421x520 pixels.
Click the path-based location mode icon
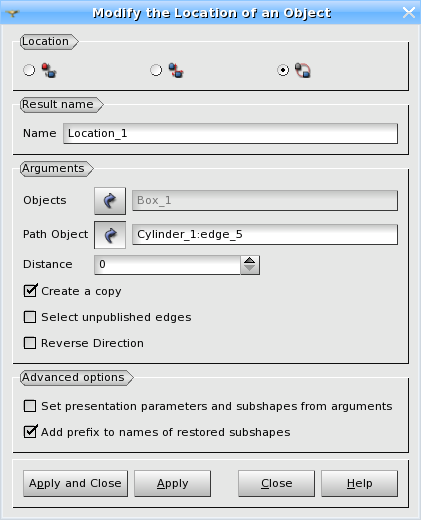(303, 70)
